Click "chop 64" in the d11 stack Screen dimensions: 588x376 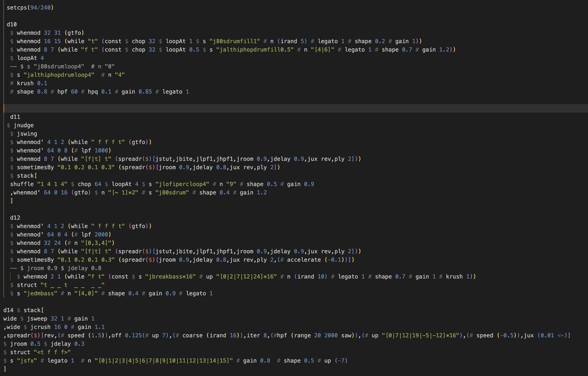(91, 184)
